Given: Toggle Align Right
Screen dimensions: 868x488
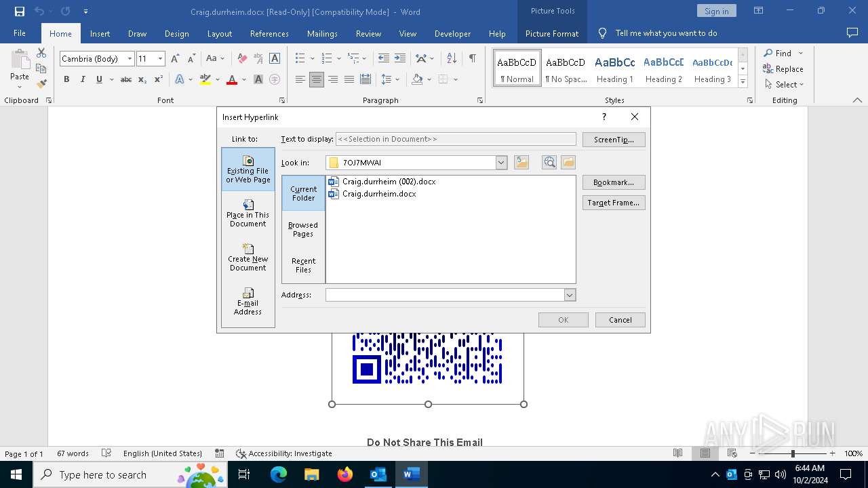Looking at the screenshot, I should pos(333,79).
